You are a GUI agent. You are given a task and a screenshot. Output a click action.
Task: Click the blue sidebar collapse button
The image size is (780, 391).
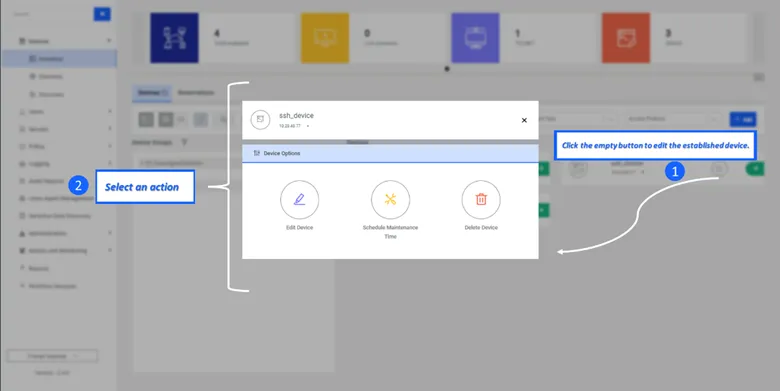pos(102,14)
